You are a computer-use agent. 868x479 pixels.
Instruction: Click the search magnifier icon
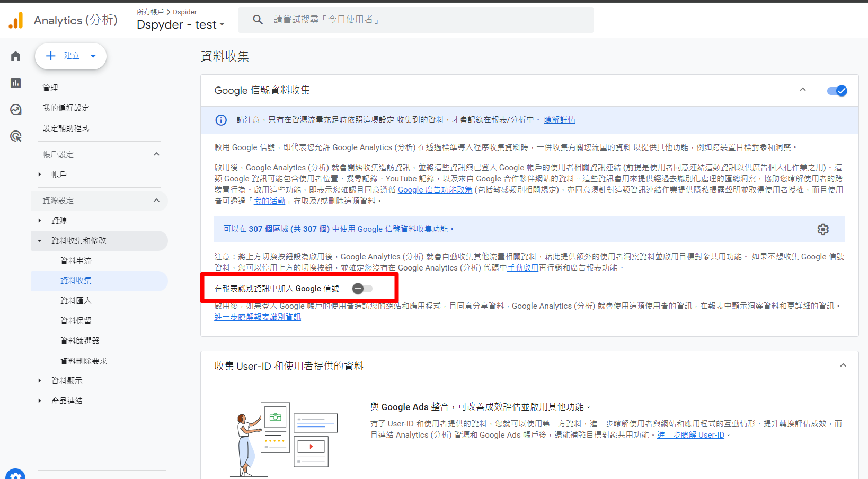(x=258, y=20)
